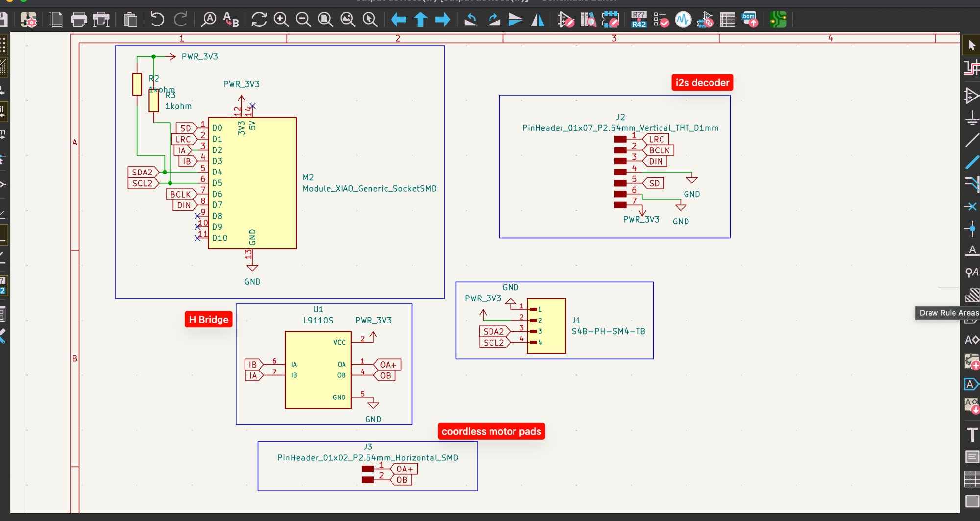
Task: Open the Find tool
Action: tap(209, 20)
